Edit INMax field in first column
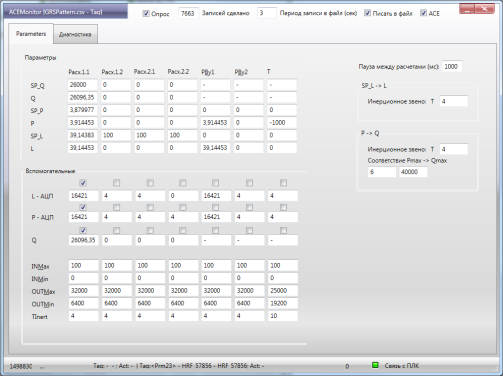Viewport: 503px width, 376px height. click(84, 266)
